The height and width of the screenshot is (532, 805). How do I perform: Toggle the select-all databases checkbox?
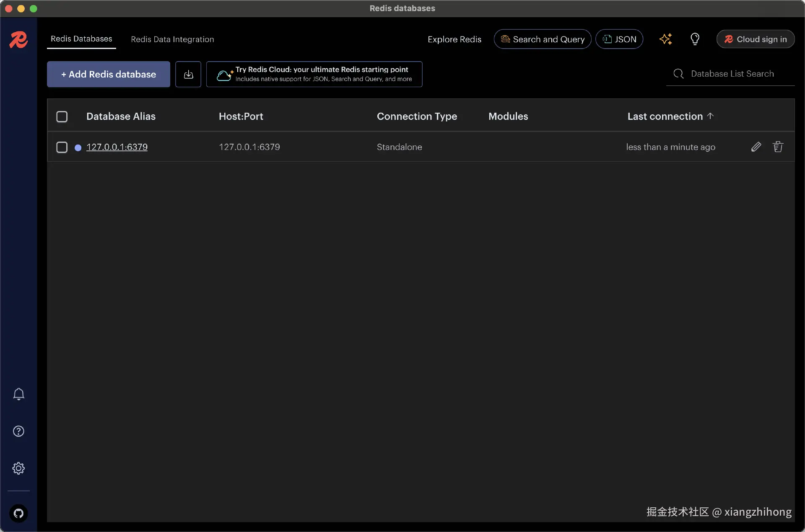pos(62,116)
